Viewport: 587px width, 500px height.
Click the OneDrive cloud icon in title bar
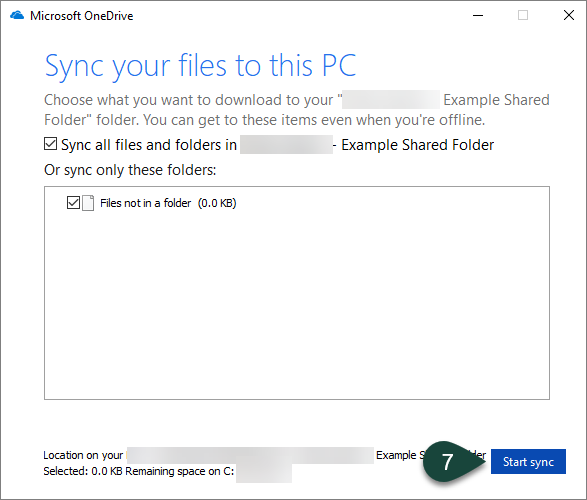tap(17, 16)
